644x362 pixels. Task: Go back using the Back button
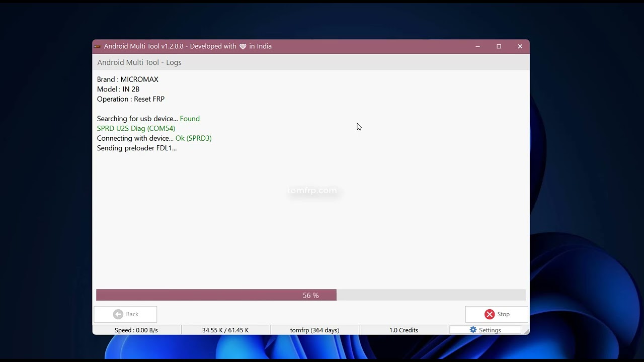[125, 314]
